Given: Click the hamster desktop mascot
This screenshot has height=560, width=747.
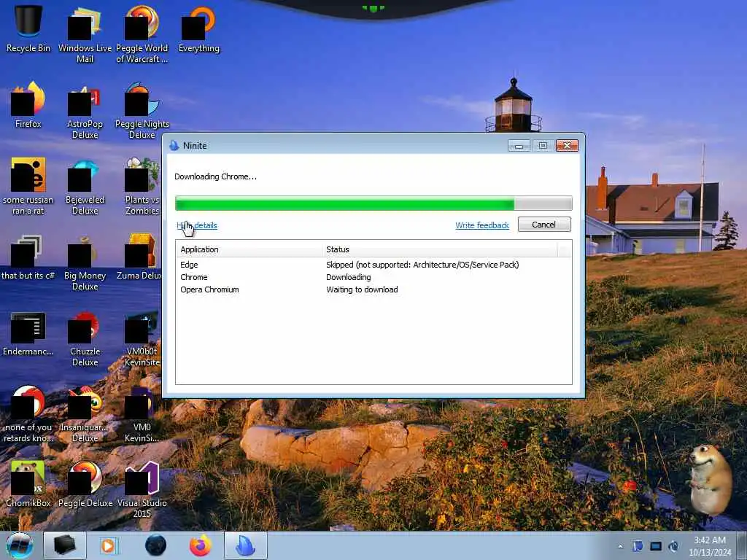Looking at the screenshot, I should (x=709, y=478).
